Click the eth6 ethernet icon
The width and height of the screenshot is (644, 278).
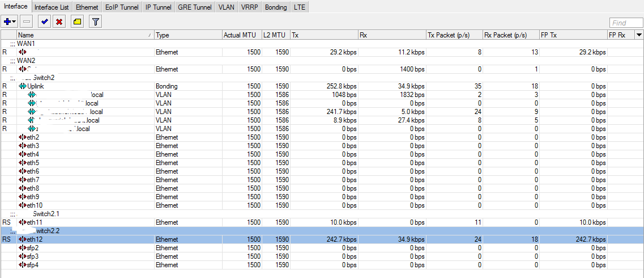point(23,171)
